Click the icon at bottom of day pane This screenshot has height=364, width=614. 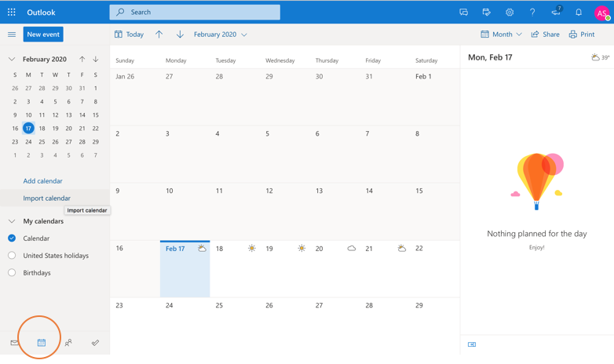[x=472, y=344]
